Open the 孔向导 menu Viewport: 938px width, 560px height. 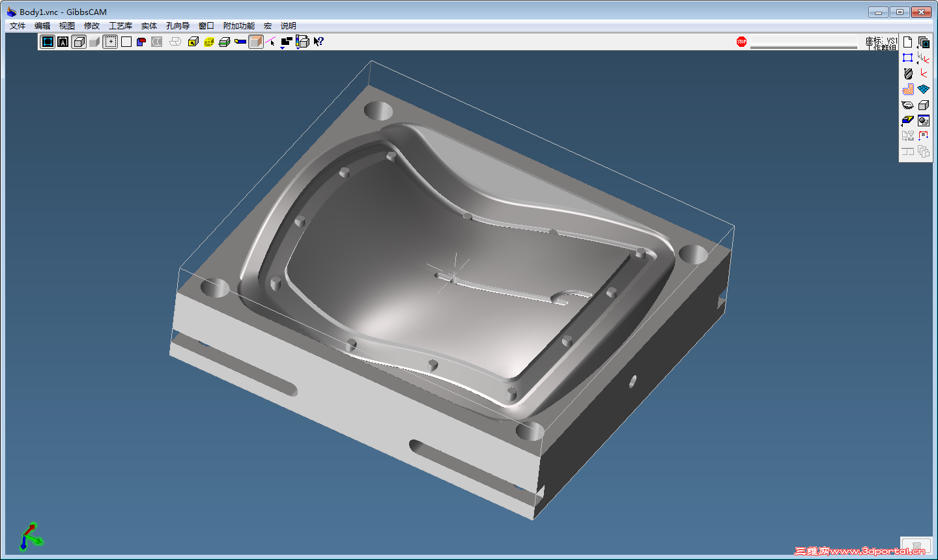click(x=178, y=26)
